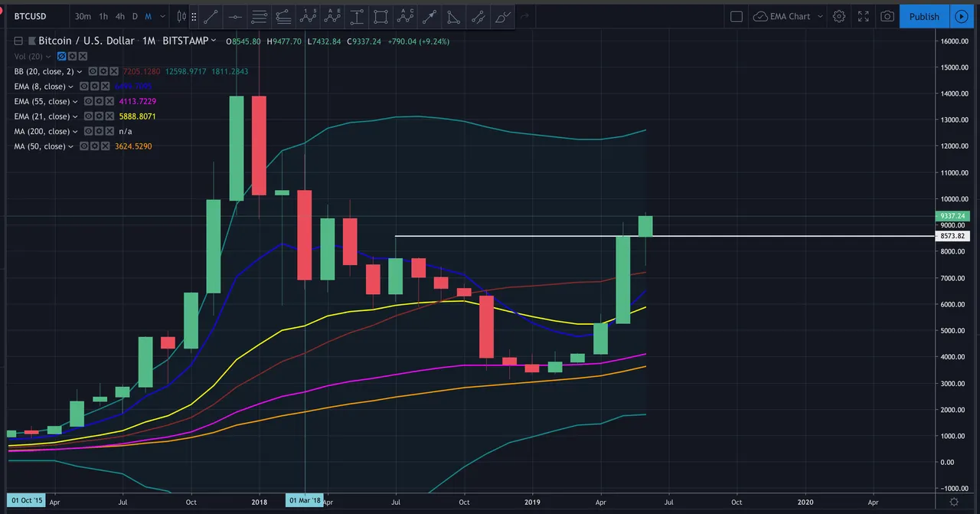The image size is (980, 514).
Task: Select the Long/Short position tool
Action: [x=357, y=16]
